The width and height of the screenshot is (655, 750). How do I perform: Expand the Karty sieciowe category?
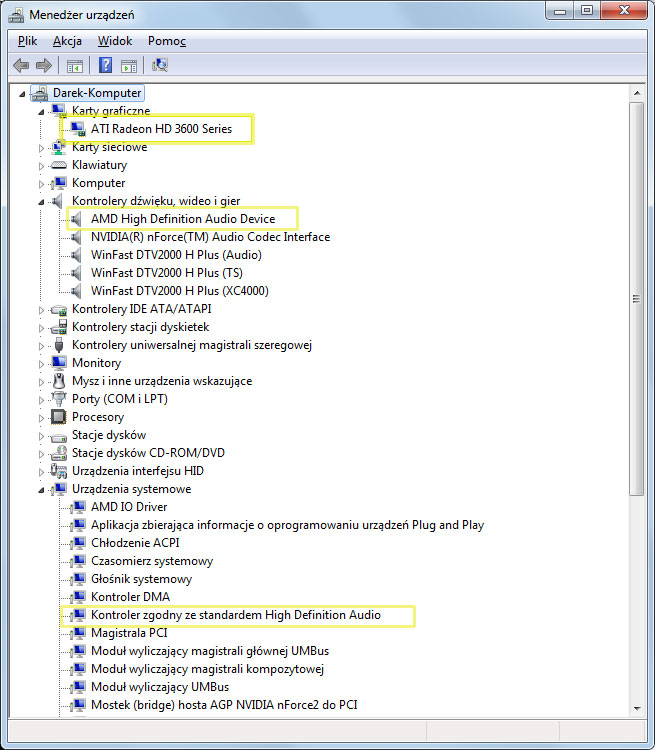tap(41, 148)
